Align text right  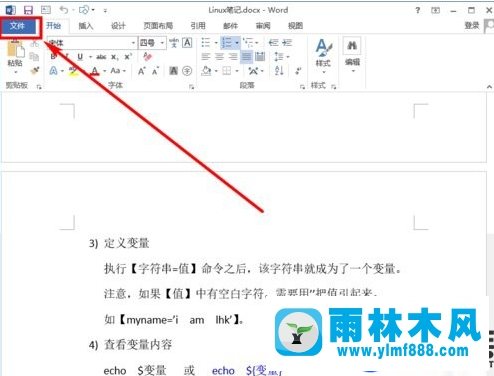[x=233, y=57]
